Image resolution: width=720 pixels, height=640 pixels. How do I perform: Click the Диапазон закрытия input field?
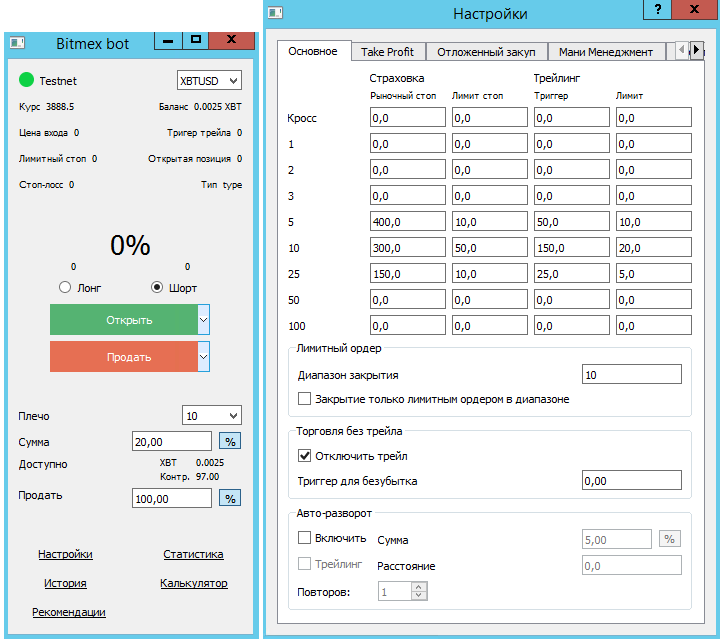[631, 374]
